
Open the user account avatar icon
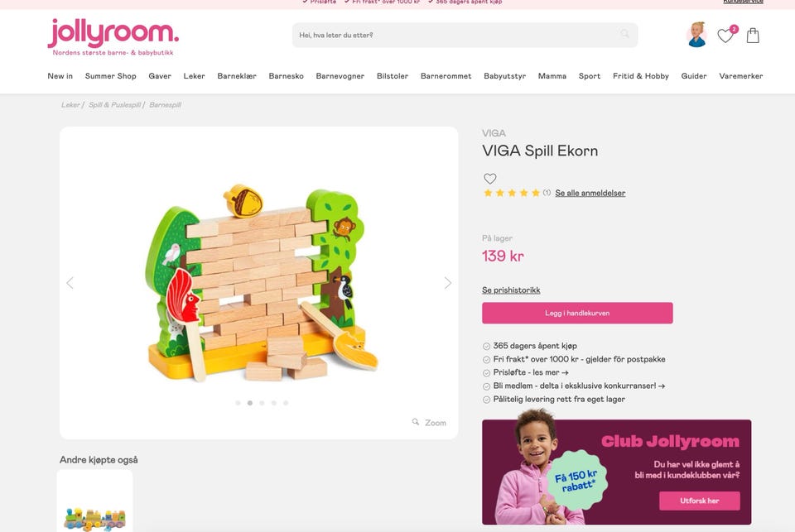(697, 35)
